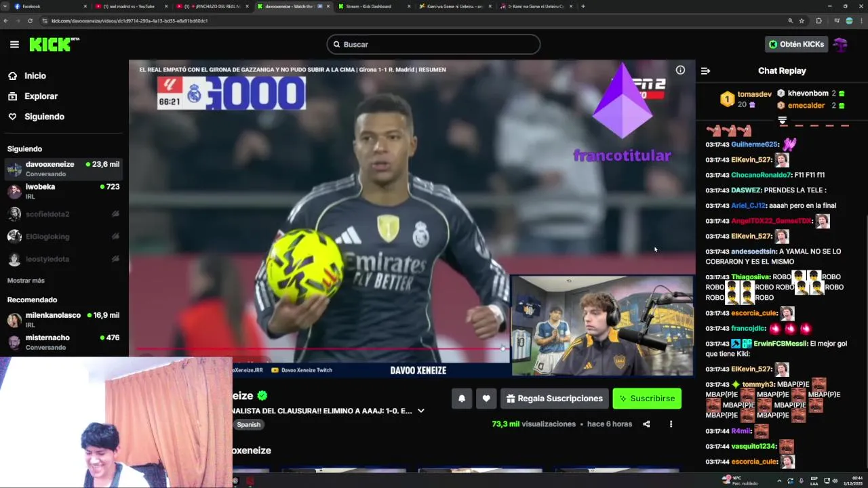Click username Thiagosilva in chat

[x=751, y=277]
